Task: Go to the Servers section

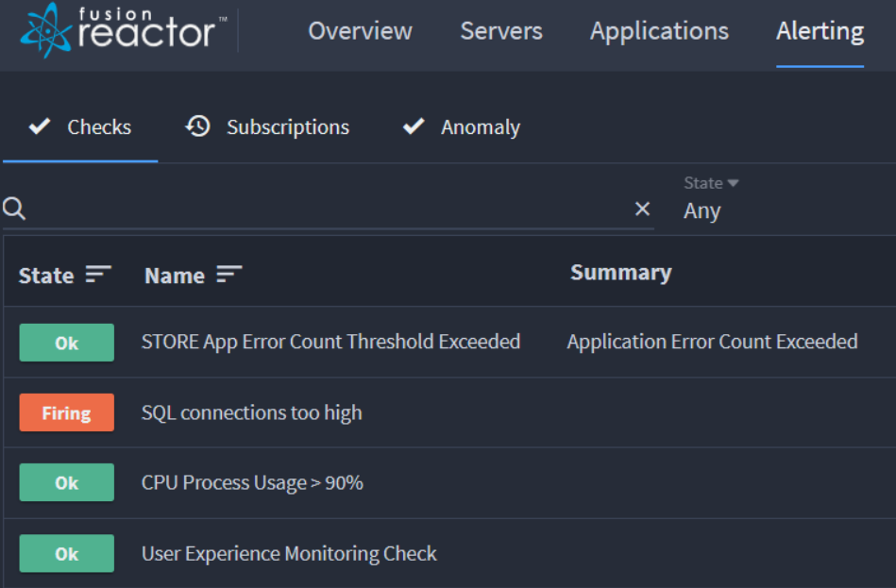Action: [x=501, y=31]
